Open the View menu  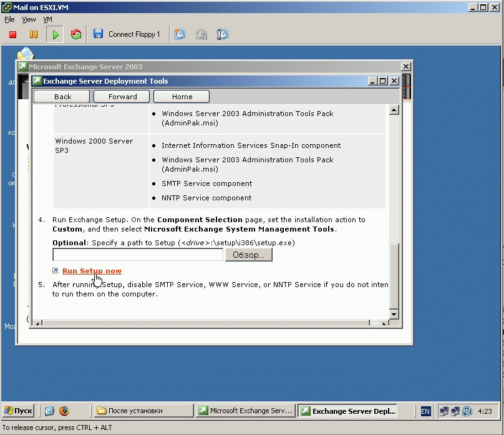[29, 19]
